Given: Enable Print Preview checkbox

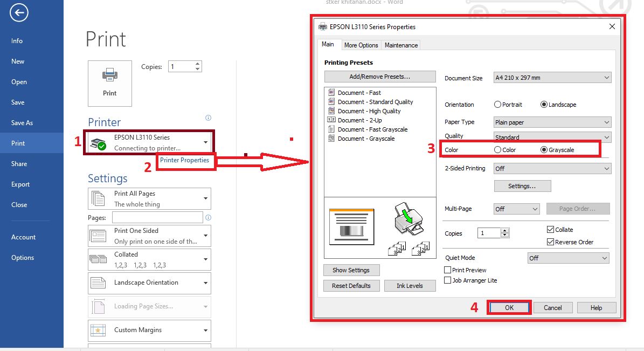Looking at the screenshot, I should tap(448, 270).
